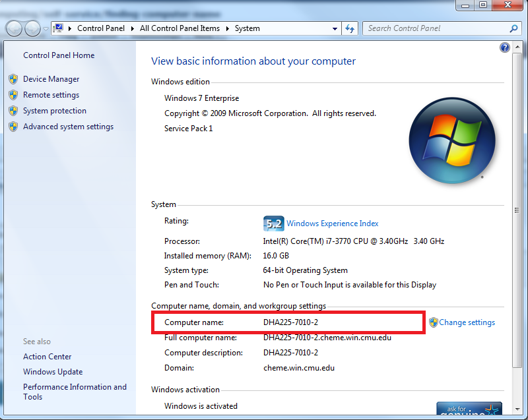
Task: Click the shield icon beside Remote settings
Action: [x=13, y=95]
